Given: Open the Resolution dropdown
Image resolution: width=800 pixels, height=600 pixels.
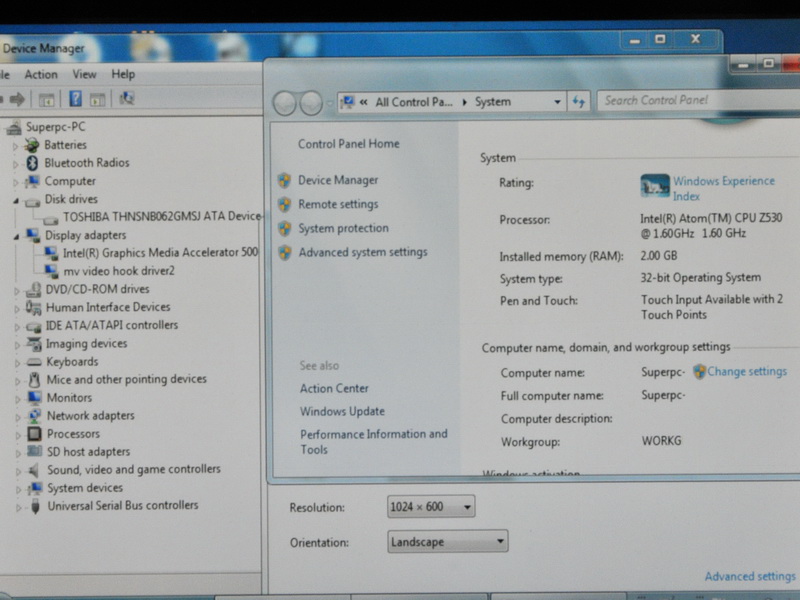Looking at the screenshot, I should (x=431, y=507).
